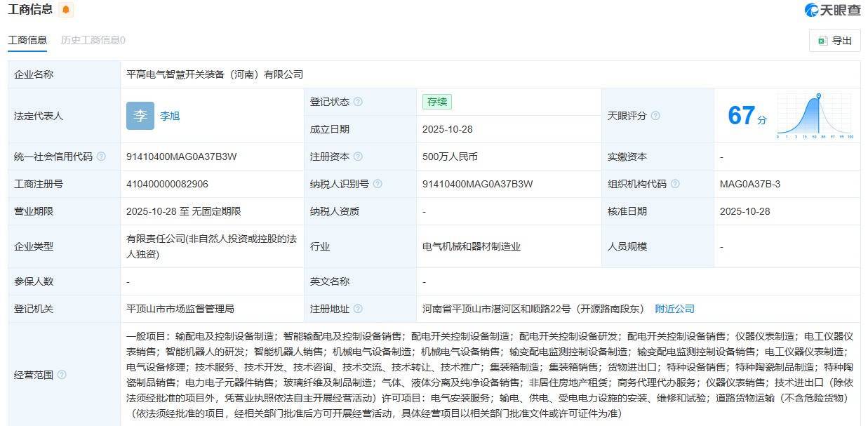Open help icon next to 经营范围
This screenshot has height=426, width=868.
(62, 375)
